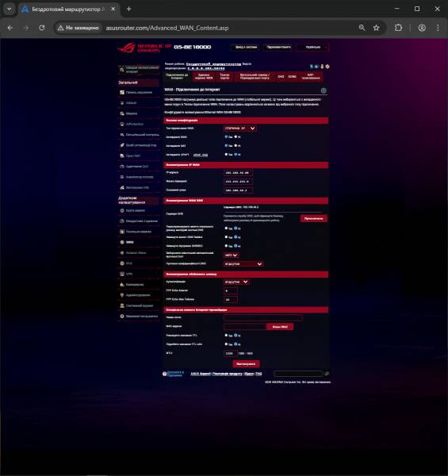Open the Network (Мережа) sidebar icon
The image size is (448, 476).
click(x=122, y=113)
